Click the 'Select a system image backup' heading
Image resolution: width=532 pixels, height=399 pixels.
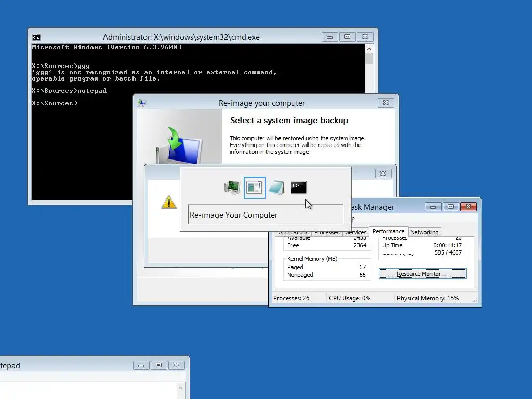click(x=289, y=121)
